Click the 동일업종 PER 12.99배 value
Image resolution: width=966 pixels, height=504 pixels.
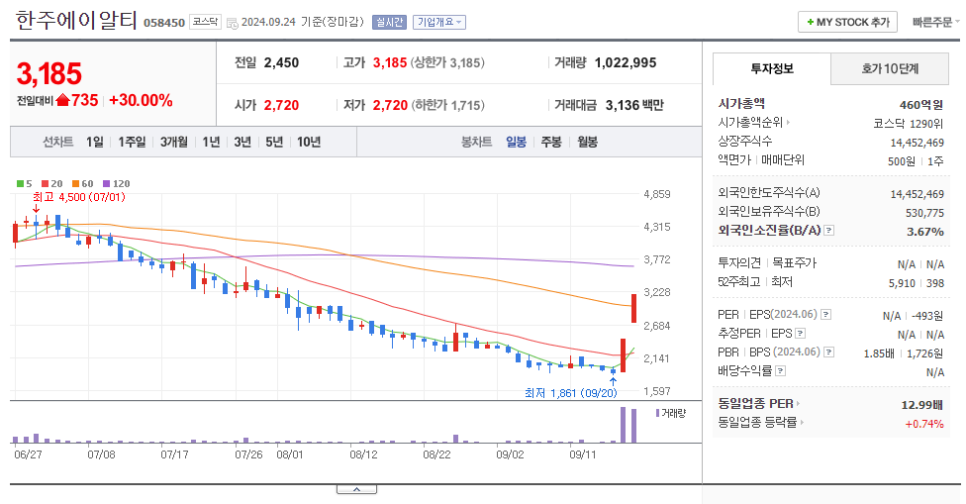pyautogui.click(x=922, y=405)
